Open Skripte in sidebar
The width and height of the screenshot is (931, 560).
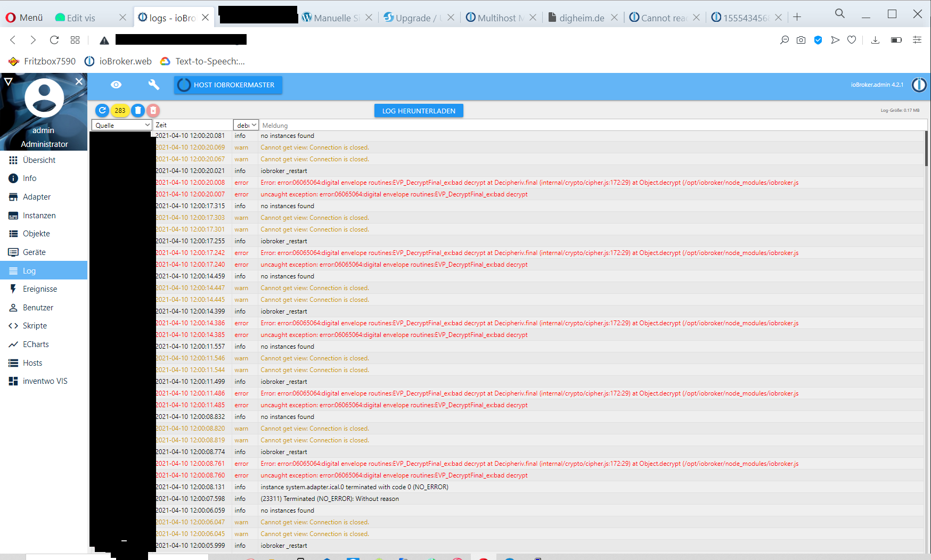44,326
